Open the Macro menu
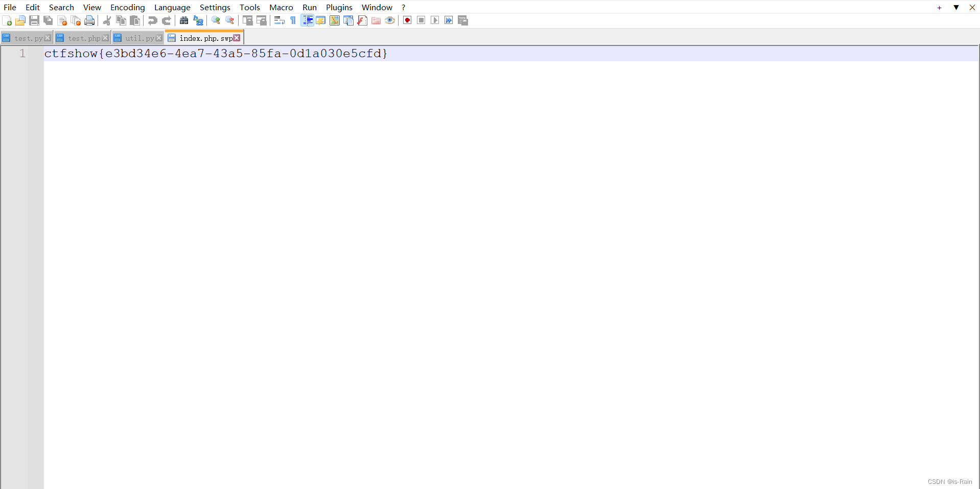Viewport: 980px width, 489px height. point(281,7)
